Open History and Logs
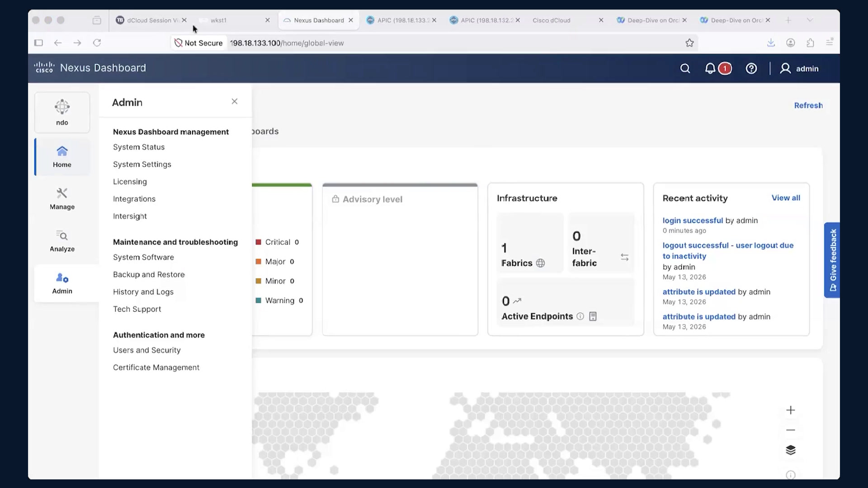 coord(143,292)
